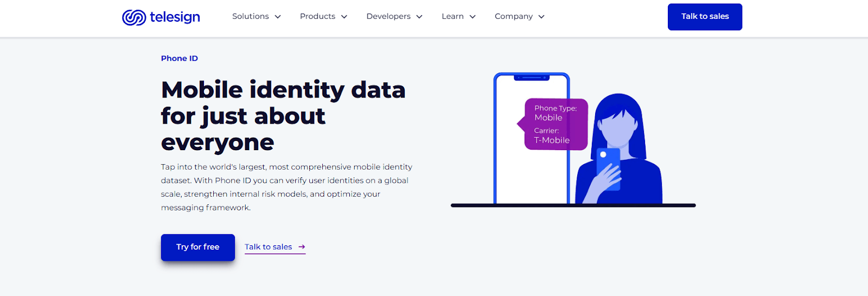Click the telesign wordmark text
868x296 pixels.
pyautogui.click(x=175, y=17)
